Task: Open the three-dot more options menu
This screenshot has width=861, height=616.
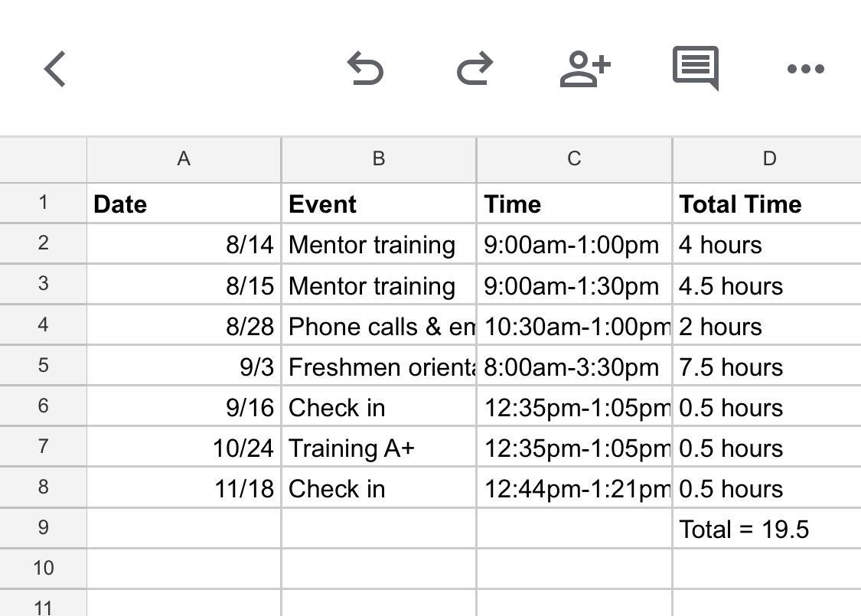Action: (x=805, y=69)
